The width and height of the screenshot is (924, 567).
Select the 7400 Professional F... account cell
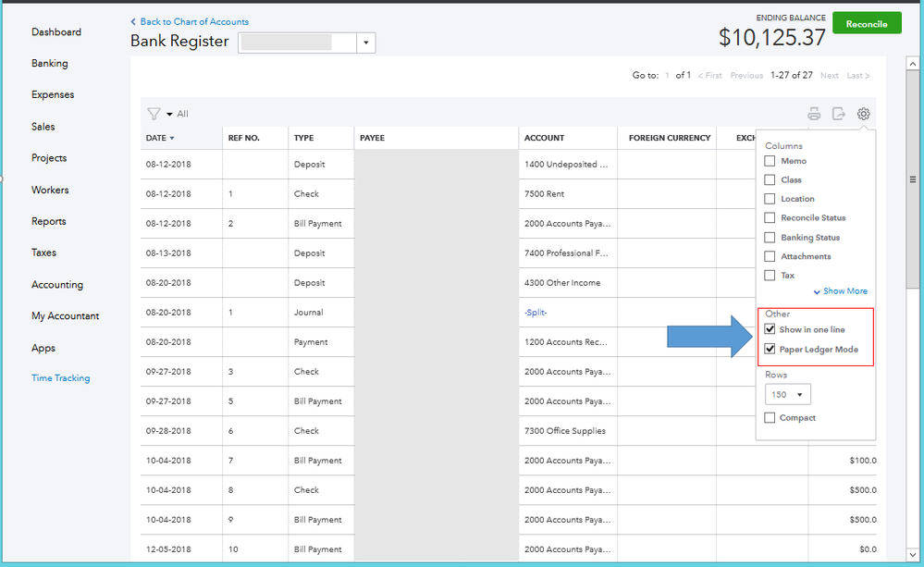click(566, 253)
